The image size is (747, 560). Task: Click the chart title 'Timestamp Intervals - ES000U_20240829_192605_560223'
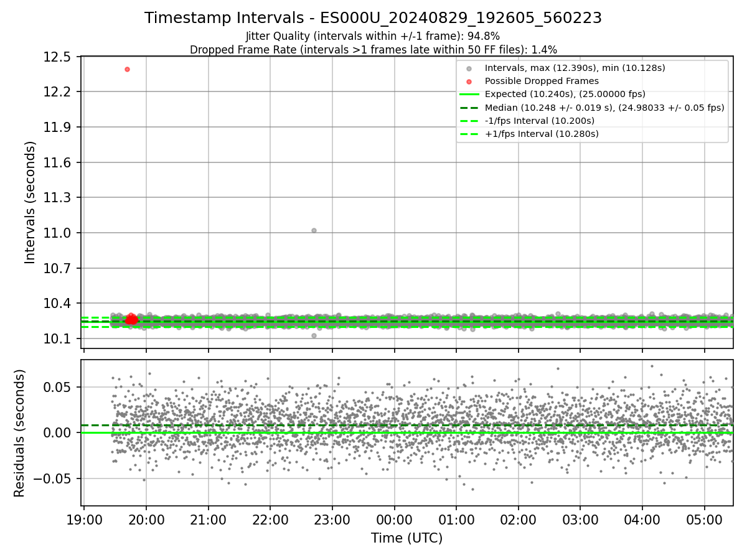(373, 18)
